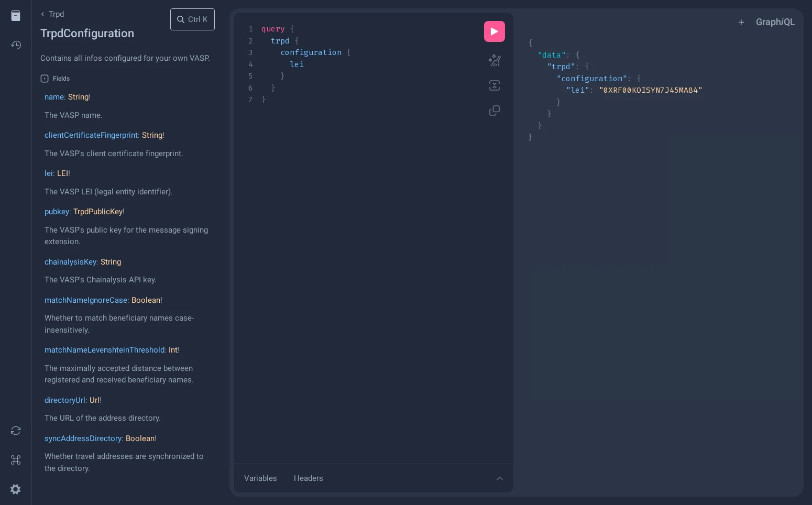Go back to the Trpd type
This screenshot has width=812, height=505.
[x=52, y=14]
